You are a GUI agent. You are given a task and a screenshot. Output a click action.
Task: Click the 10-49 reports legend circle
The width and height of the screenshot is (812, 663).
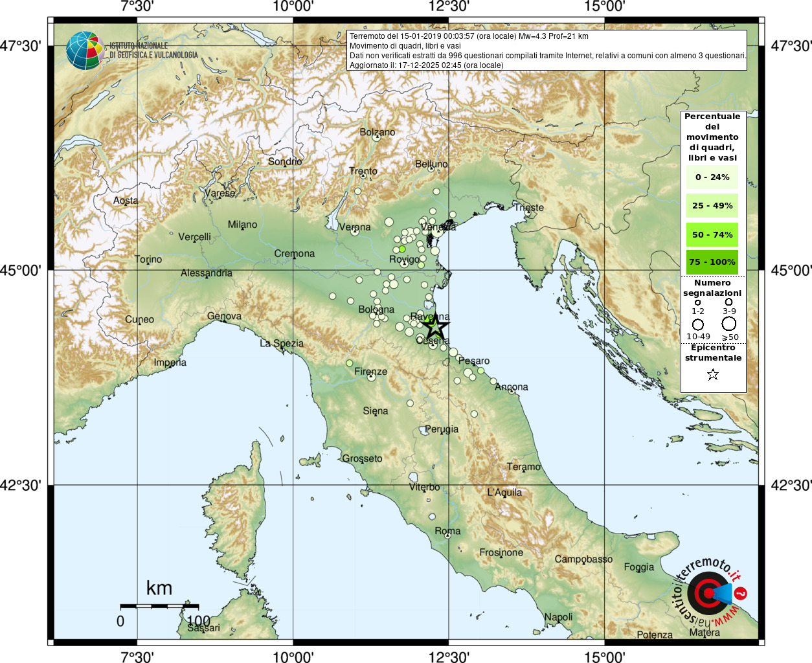[698, 324]
